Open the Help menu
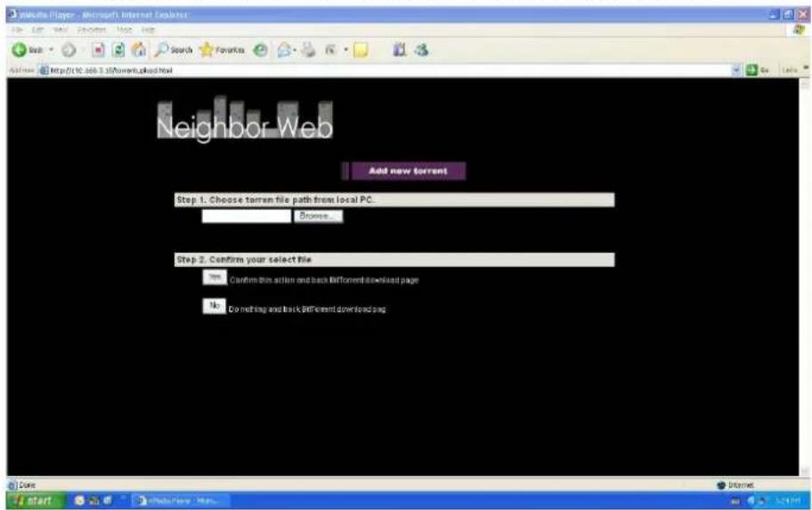 click(148, 30)
